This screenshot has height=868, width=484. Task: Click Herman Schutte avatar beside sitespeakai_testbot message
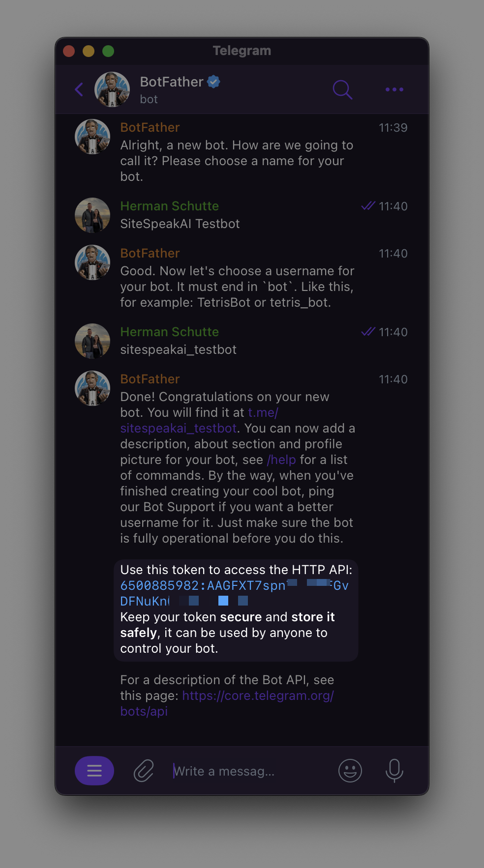92,341
